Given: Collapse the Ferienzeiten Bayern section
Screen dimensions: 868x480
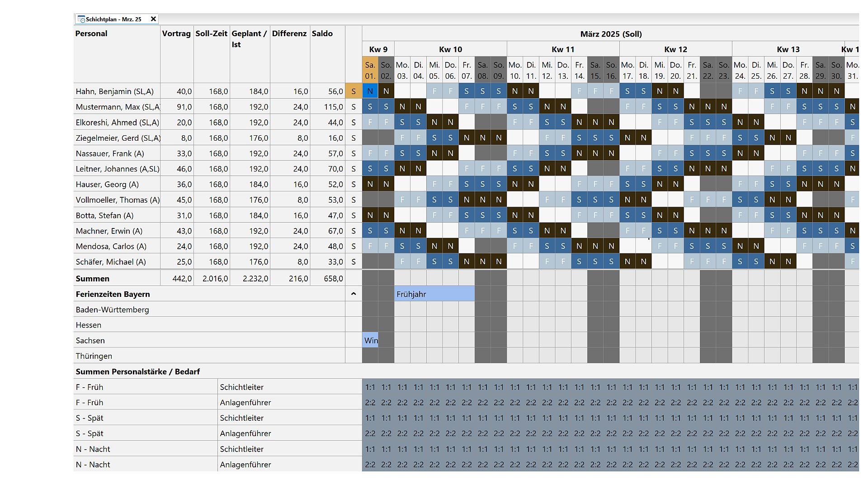Looking at the screenshot, I should click(x=354, y=294).
